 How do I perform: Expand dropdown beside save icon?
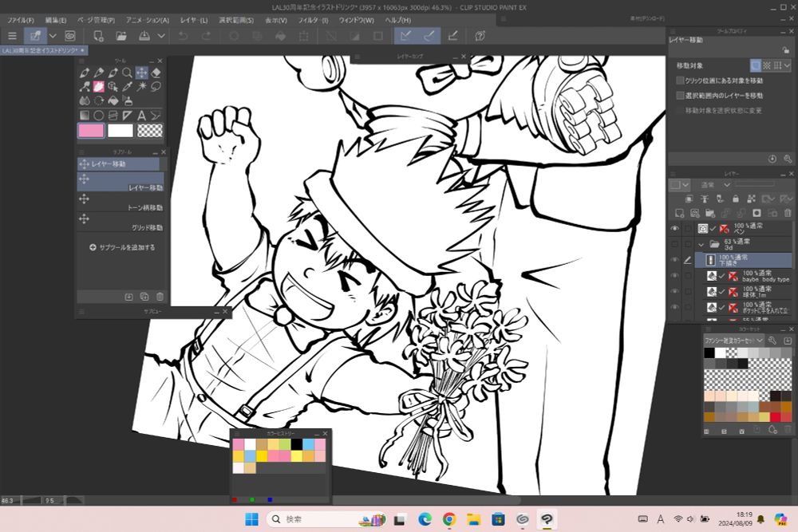click(x=161, y=36)
